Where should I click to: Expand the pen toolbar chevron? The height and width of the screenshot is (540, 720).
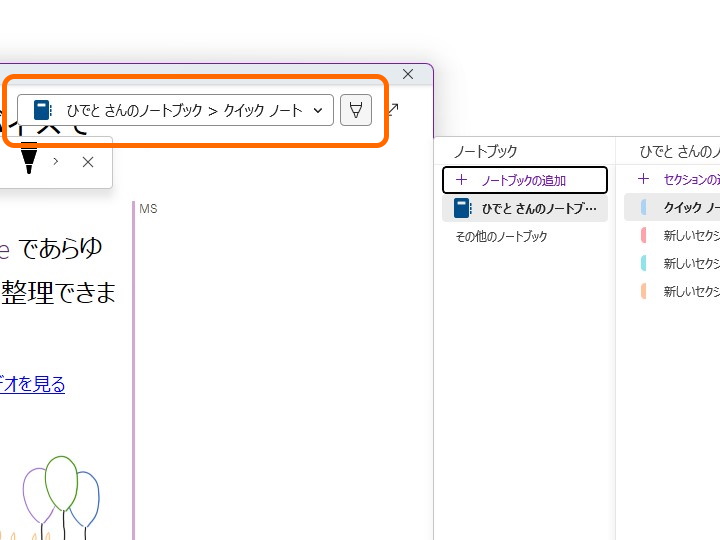(56, 162)
